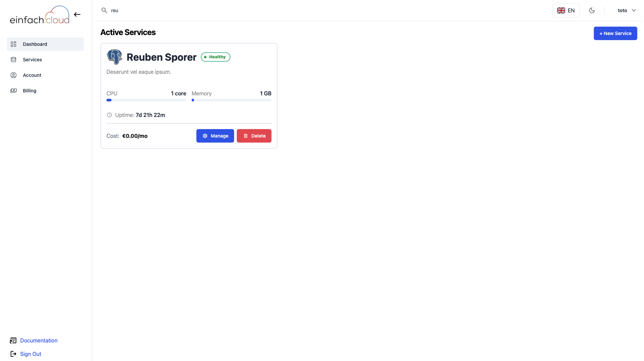Select Dashboard in the sidebar
The image size is (644, 361).
[35, 44]
